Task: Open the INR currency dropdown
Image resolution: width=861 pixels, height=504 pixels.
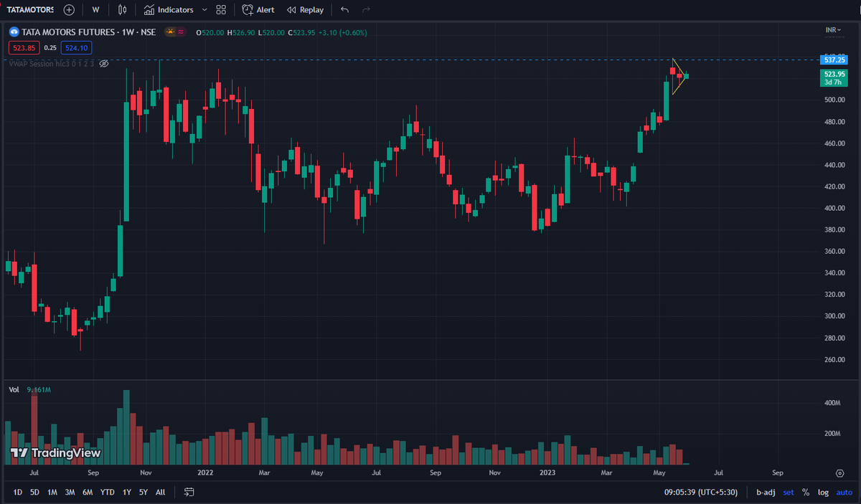Action: pos(832,30)
